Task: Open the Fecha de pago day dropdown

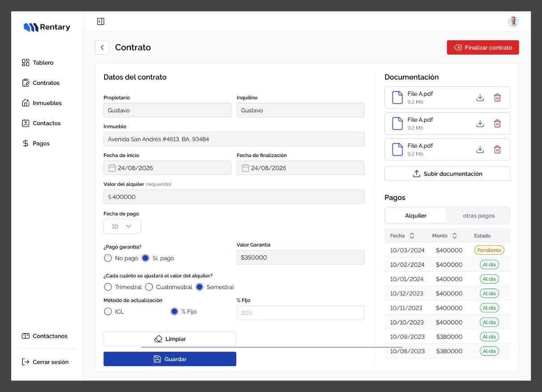Action: tap(122, 226)
